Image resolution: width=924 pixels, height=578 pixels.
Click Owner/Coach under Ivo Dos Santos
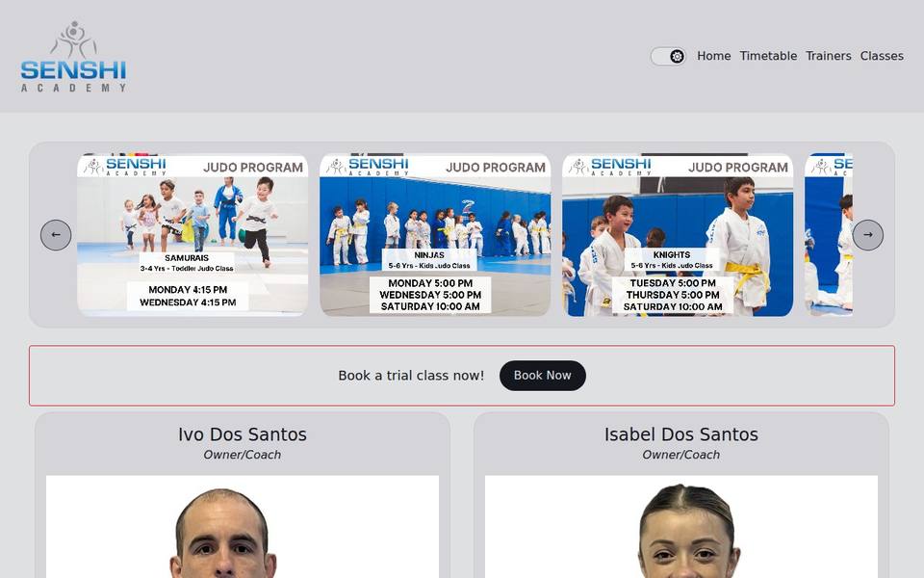tap(243, 455)
